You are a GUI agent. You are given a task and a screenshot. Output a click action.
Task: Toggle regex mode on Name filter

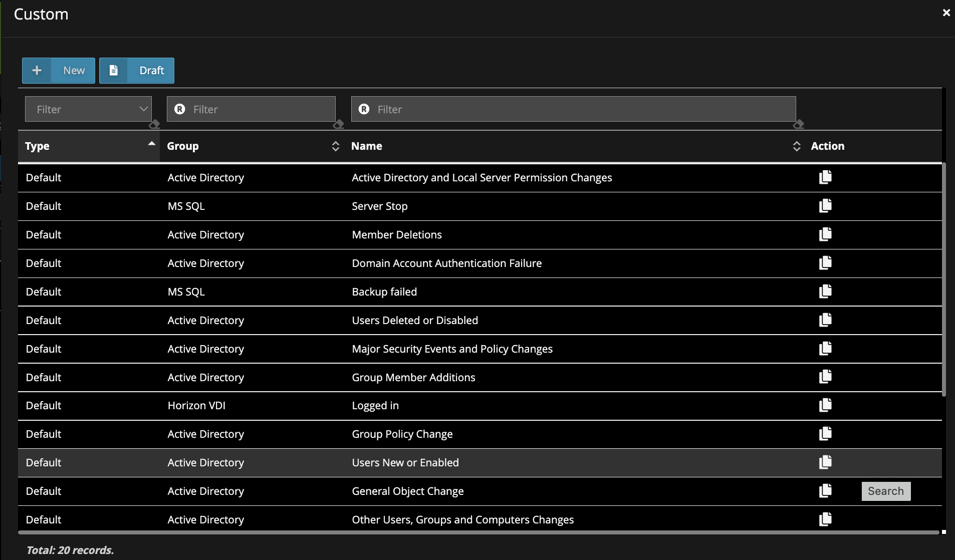pyautogui.click(x=364, y=109)
